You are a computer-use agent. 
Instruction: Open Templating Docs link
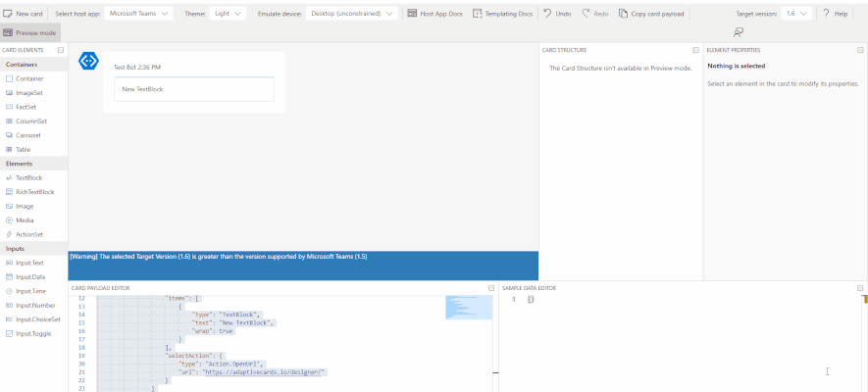point(502,14)
